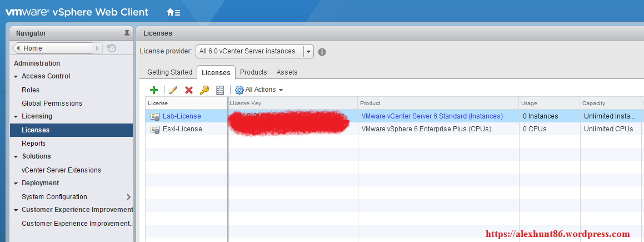Select the Esxi-License row name
Image resolution: width=644 pixels, height=242 pixels.
(x=182, y=129)
